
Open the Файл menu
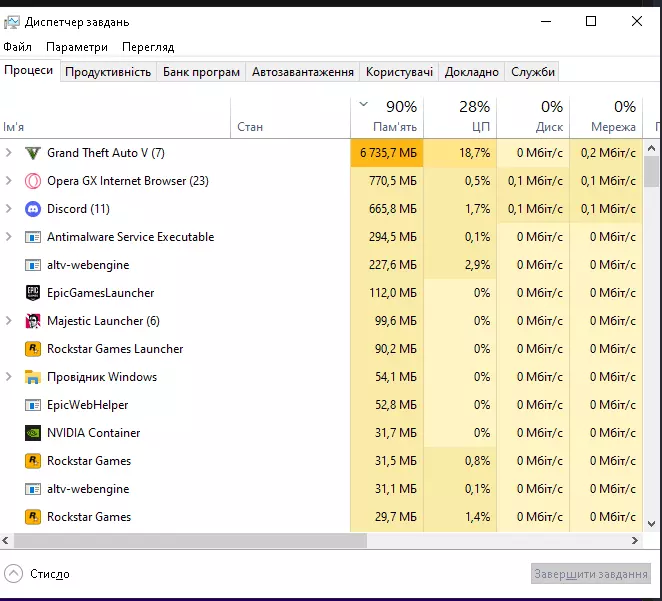click(x=17, y=47)
